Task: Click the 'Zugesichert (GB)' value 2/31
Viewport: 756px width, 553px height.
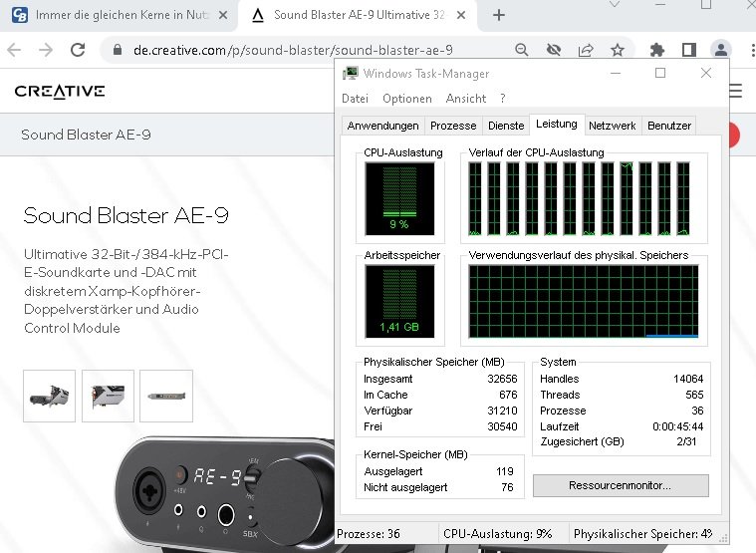Action: 686,441
